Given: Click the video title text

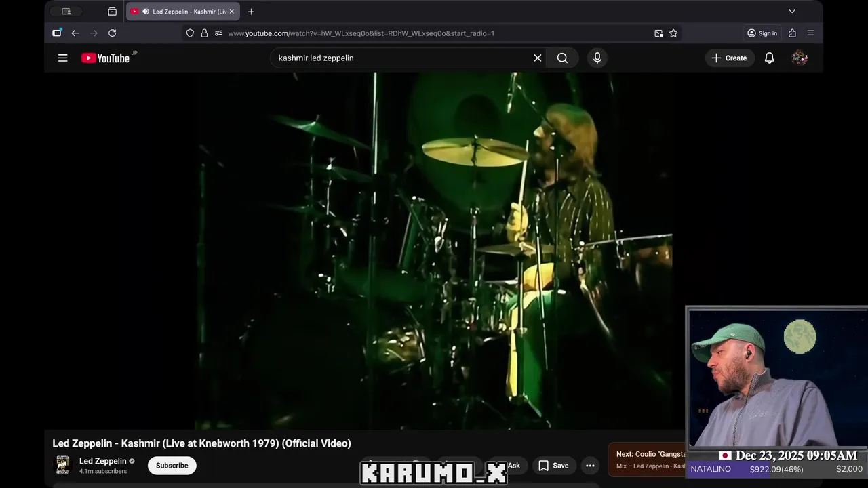Looking at the screenshot, I should [201, 443].
